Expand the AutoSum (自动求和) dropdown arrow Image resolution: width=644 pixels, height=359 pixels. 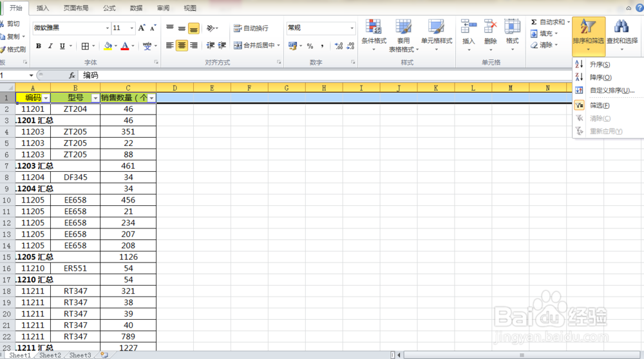[569, 22]
